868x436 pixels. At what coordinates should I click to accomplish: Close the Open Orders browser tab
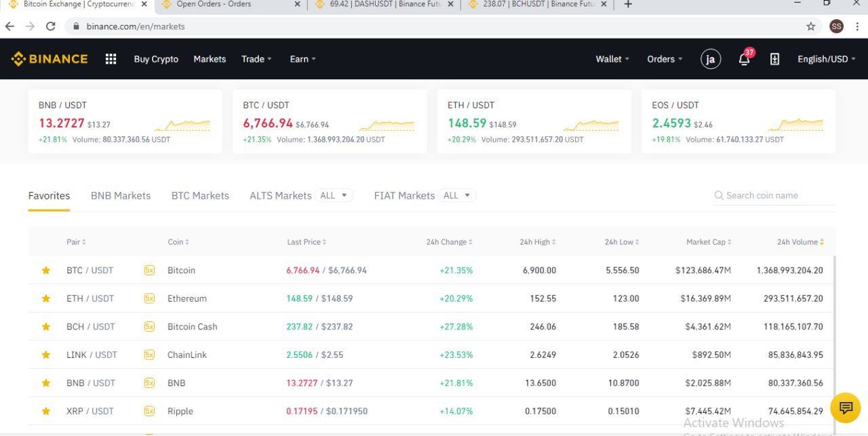pos(297,4)
